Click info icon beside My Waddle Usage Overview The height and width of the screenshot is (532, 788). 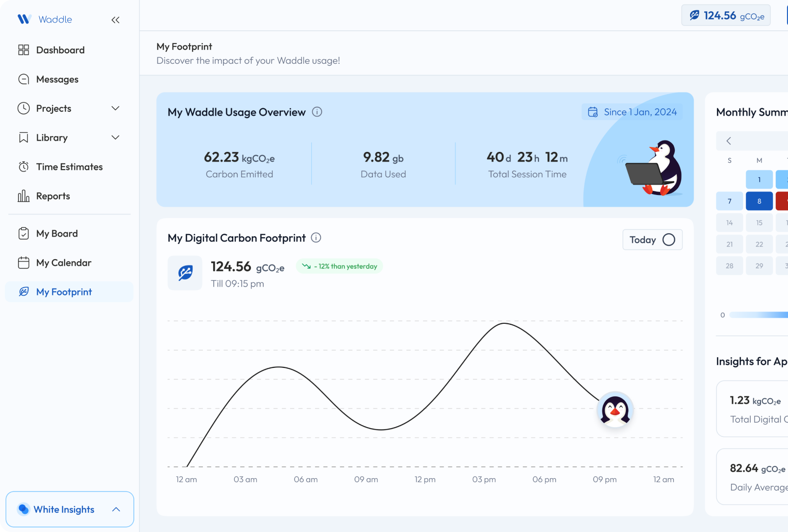tap(317, 112)
